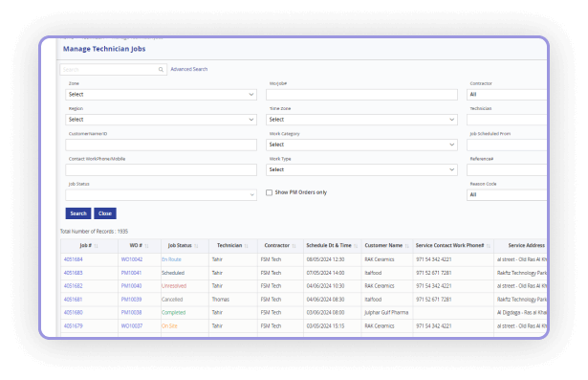Viewport: 588px width, 380px height.
Task: Focus the Wo/Job# input field
Action: click(x=361, y=94)
